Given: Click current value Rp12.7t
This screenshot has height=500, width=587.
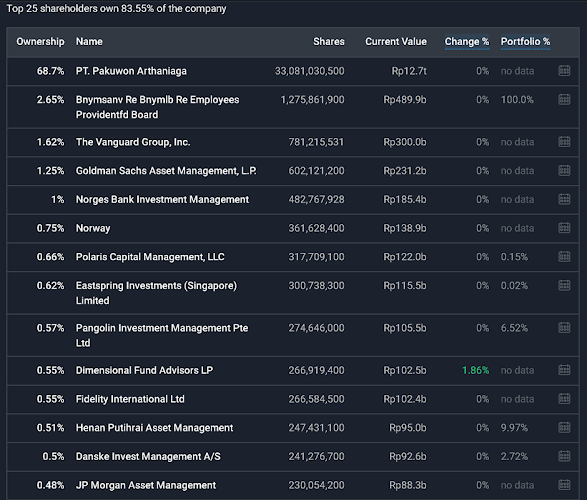Looking at the screenshot, I should click(409, 71).
